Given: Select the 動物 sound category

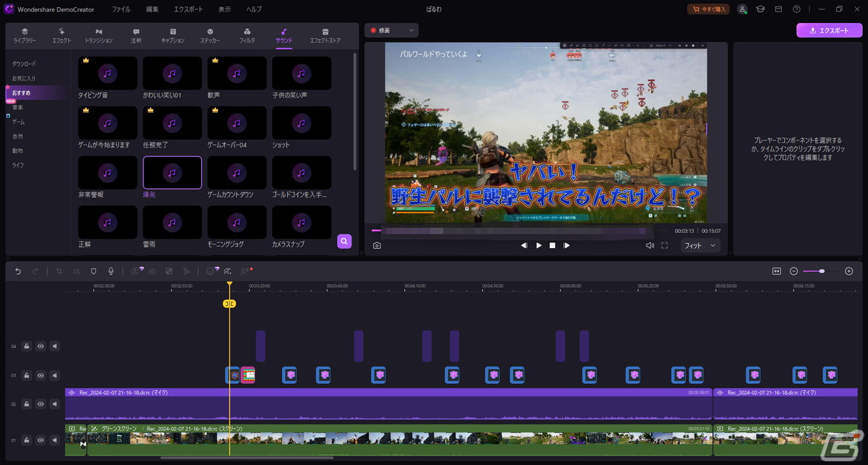Looking at the screenshot, I should [17, 150].
